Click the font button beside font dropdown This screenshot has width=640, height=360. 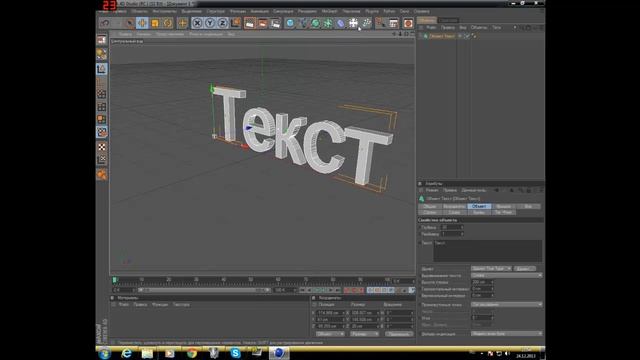pos(524,269)
